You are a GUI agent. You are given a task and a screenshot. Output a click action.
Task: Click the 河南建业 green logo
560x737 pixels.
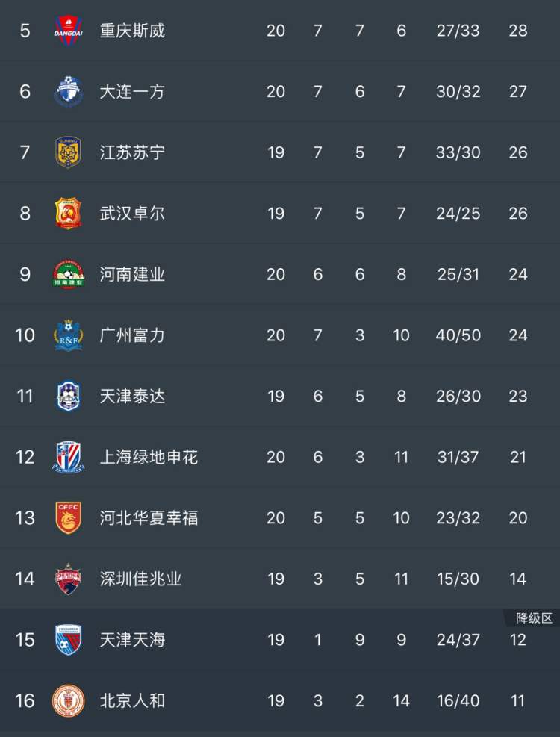click(x=69, y=275)
